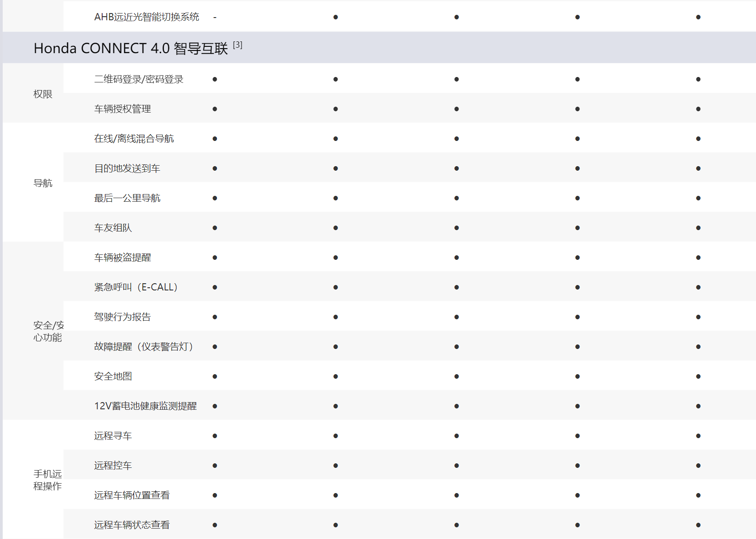Select the AHB远近光智能切换系统 row label
The width and height of the screenshot is (756, 539).
point(146,17)
